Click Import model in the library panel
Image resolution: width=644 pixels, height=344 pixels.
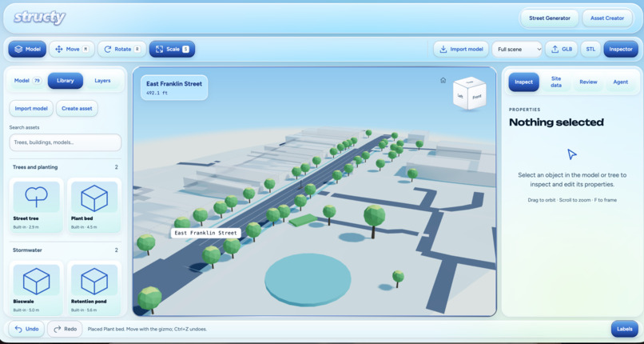click(x=31, y=109)
